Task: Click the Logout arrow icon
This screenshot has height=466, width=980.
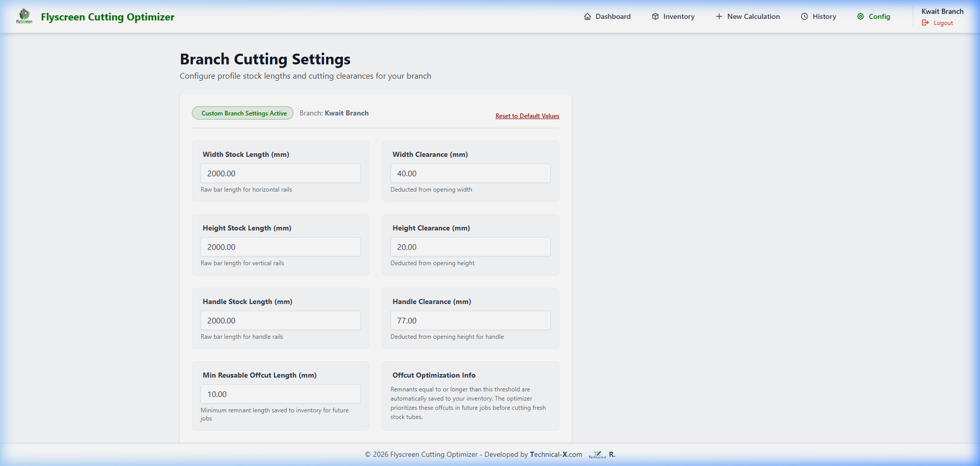Action: 925,23
